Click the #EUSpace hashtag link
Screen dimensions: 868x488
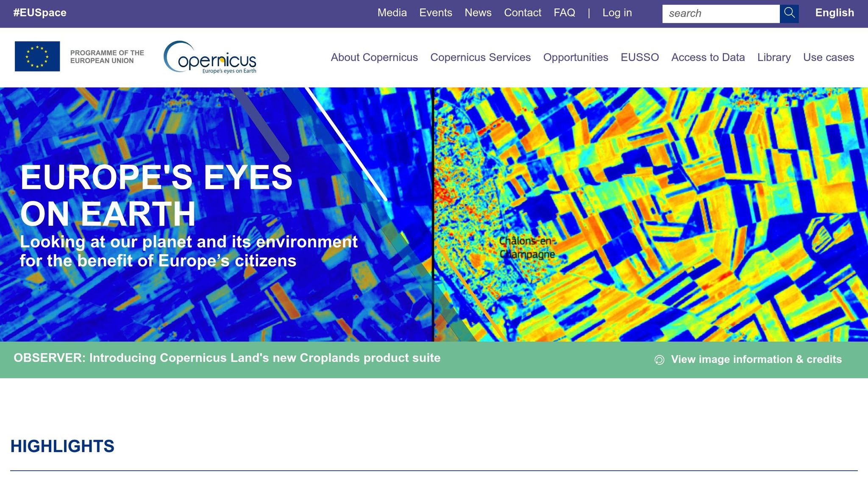click(x=40, y=13)
